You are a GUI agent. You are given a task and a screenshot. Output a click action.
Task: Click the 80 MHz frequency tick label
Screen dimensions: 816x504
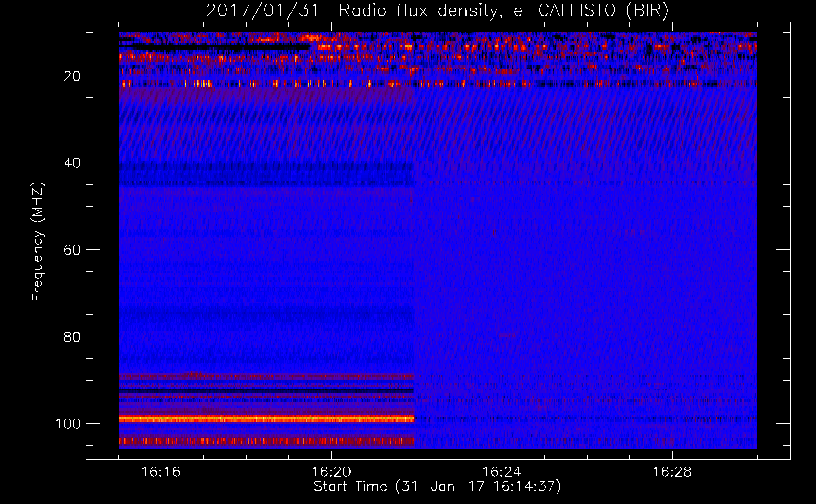(x=73, y=337)
